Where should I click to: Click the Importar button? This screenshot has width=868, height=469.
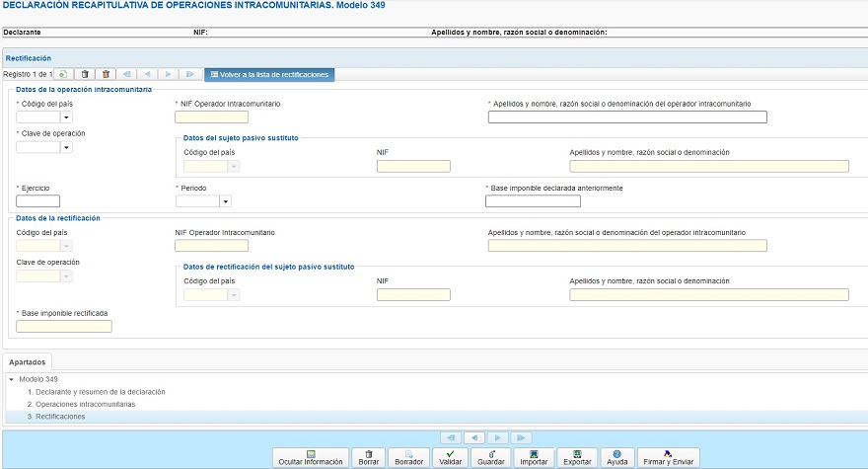(x=534, y=458)
